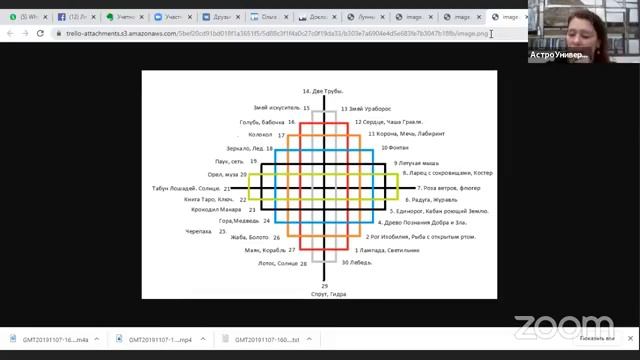
Task: Close the Evernote tab
Action: 142,17
